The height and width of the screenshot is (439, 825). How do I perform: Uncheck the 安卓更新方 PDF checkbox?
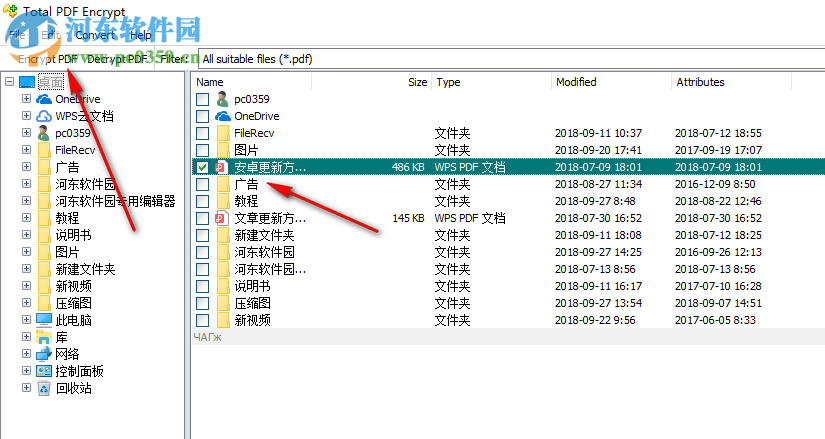click(203, 167)
